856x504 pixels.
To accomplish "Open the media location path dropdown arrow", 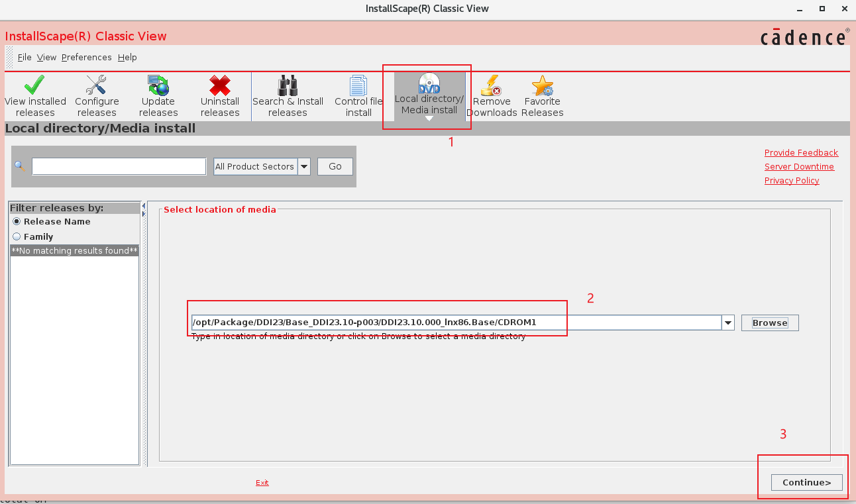I will [x=728, y=323].
